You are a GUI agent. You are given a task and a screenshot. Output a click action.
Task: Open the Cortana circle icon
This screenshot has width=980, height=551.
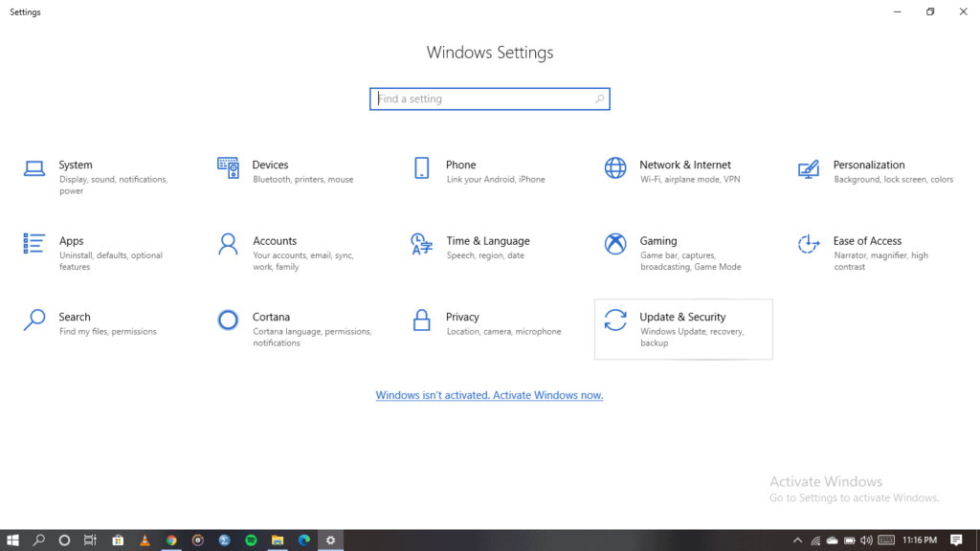pos(228,320)
